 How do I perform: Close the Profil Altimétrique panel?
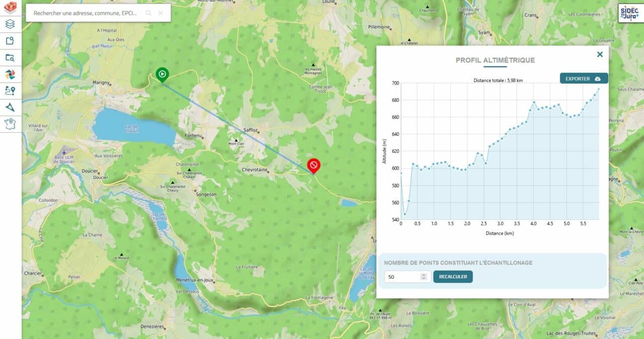(600, 54)
